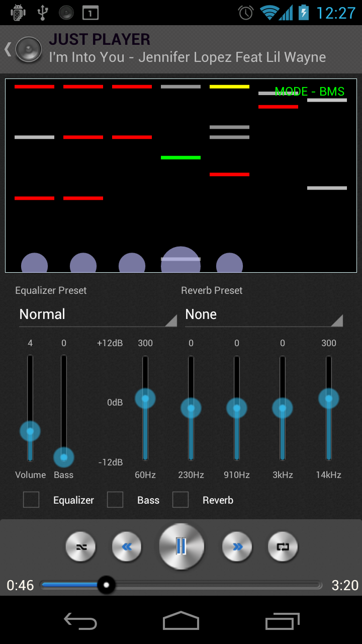Image resolution: width=362 pixels, height=644 pixels.
Task: Tap the elapsed time 0:46
Action: pos(20,586)
